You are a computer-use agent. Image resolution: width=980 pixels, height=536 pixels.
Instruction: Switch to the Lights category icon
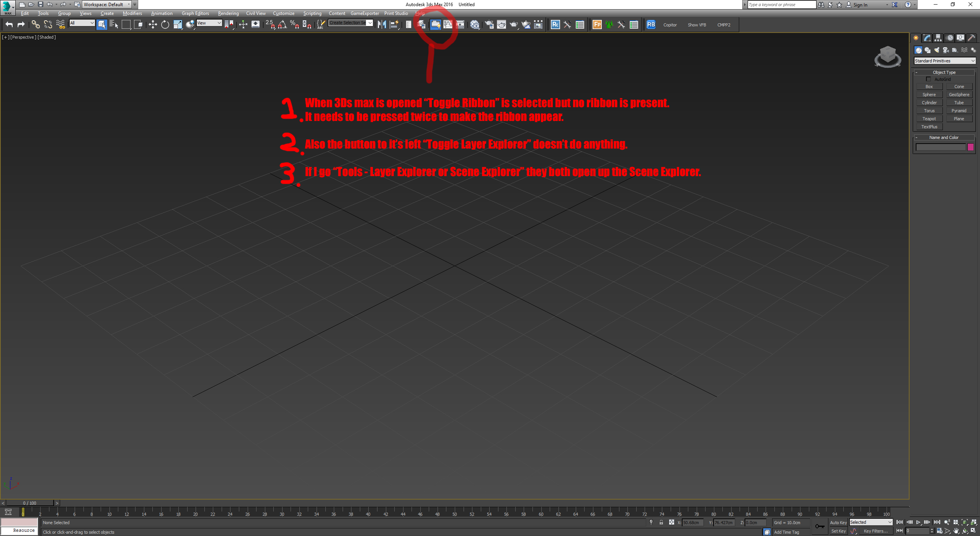[x=936, y=50]
